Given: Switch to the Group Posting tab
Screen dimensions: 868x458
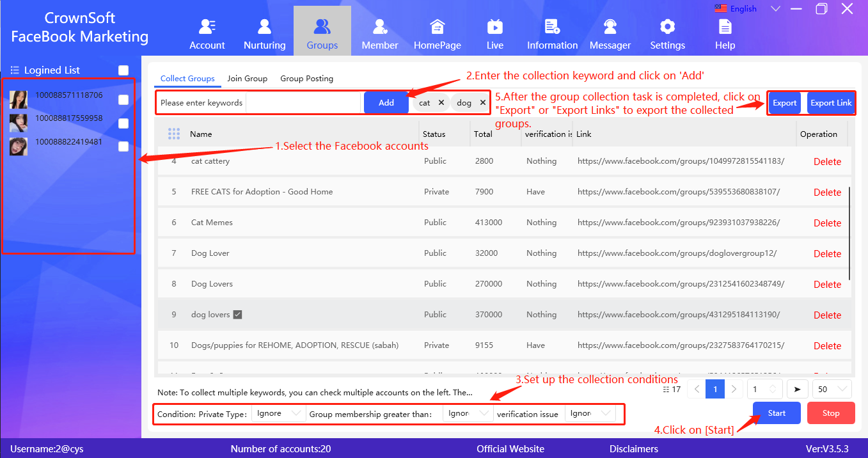Looking at the screenshot, I should tap(306, 79).
